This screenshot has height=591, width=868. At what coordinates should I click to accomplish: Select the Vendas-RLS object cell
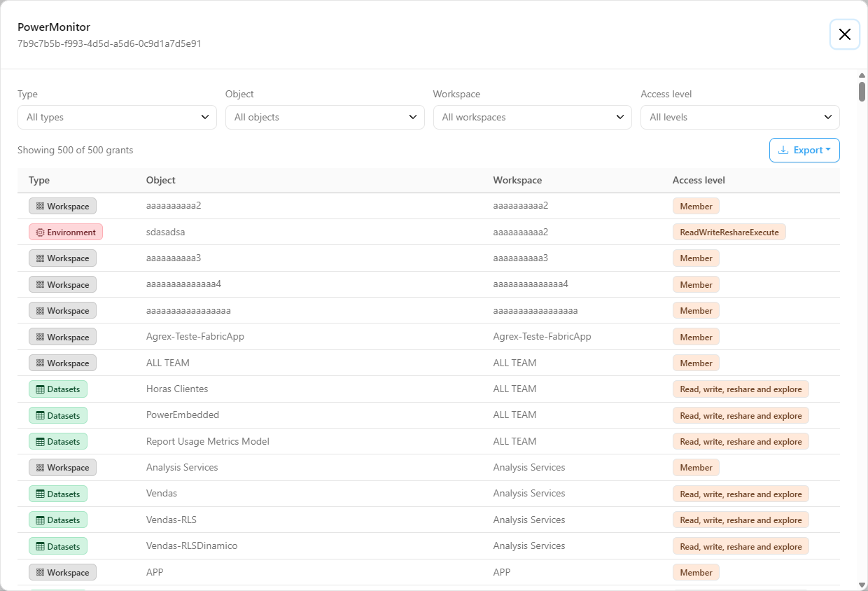point(171,520)
